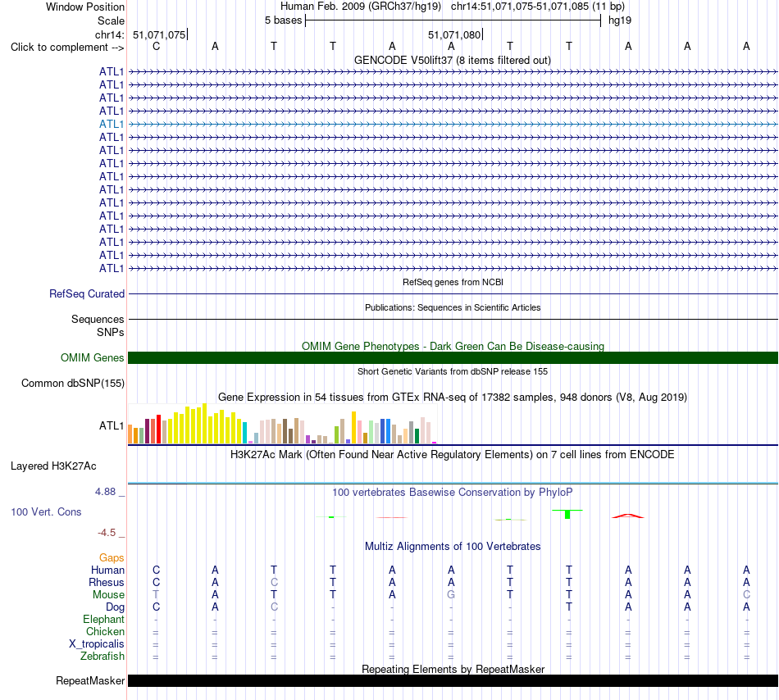Click the 51,071,075 coordinate marker
Viewport: 779px width, 700px height.
(x=159, y=34)
